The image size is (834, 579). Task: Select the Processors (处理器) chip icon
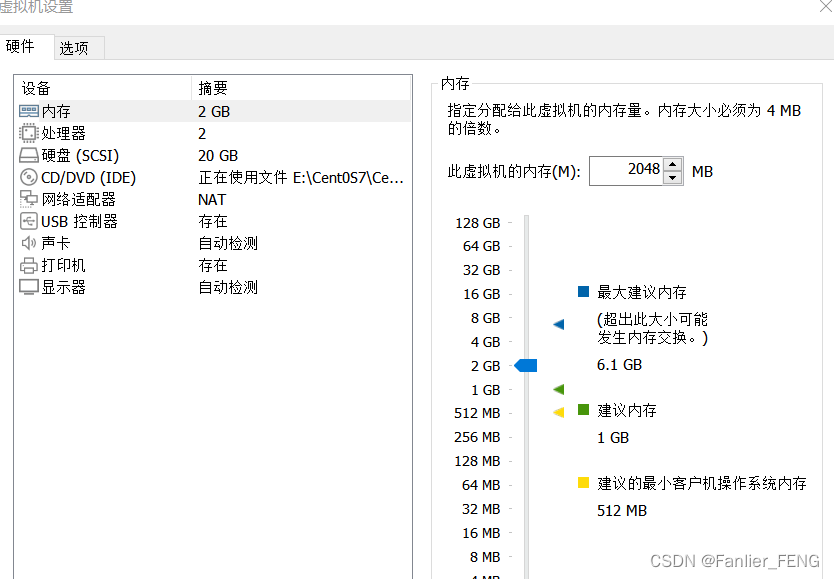coord(30,133)
